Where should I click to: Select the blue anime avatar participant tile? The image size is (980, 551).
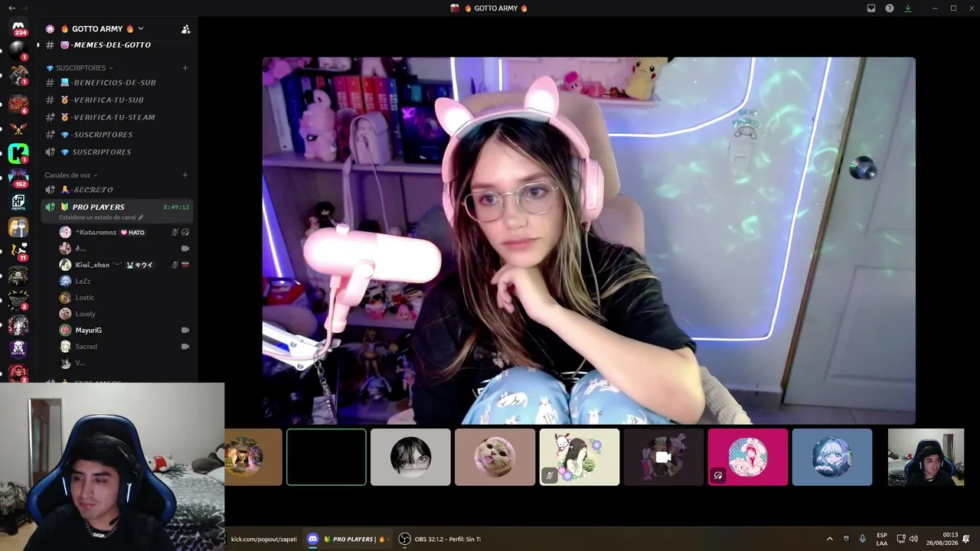click(x=832, y=457)
